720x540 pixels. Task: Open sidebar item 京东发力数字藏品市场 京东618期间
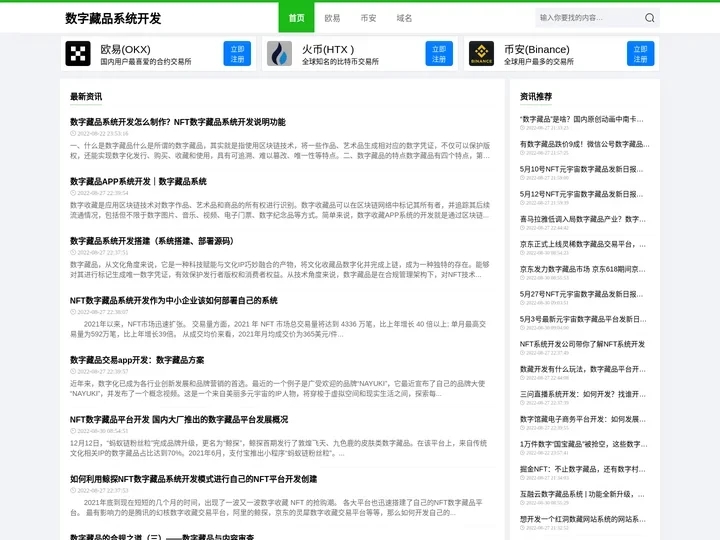583,269
